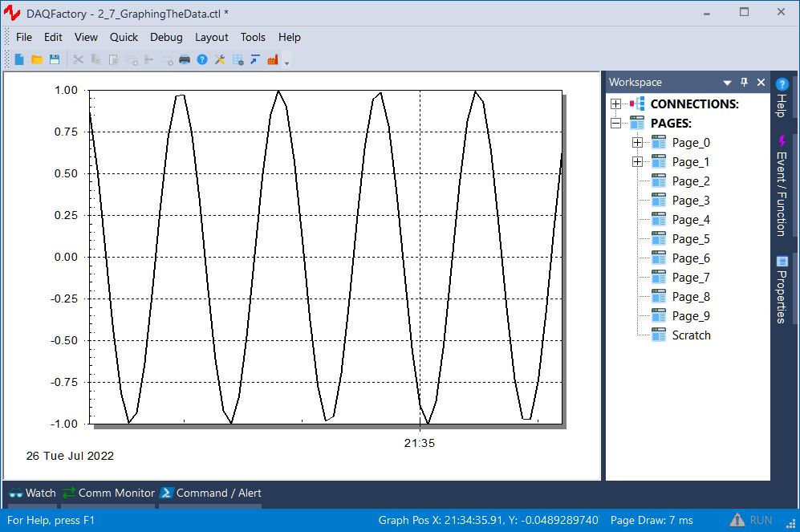Viewport: 800px width, 532px height.
Task: Open the toolbar options overflow dropdown
Action: click(x=287, y=62)
